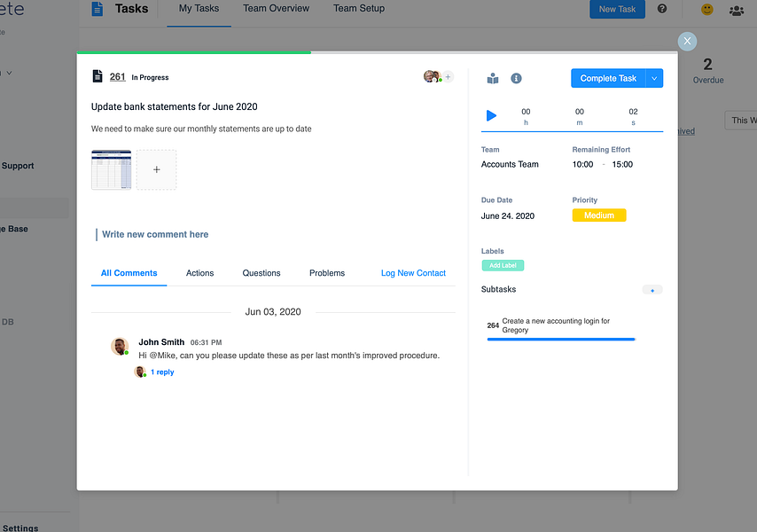Screen dimensions: 757x532
Task: Click the timer minutes field 00 m
Action: (x=580, y=116)
